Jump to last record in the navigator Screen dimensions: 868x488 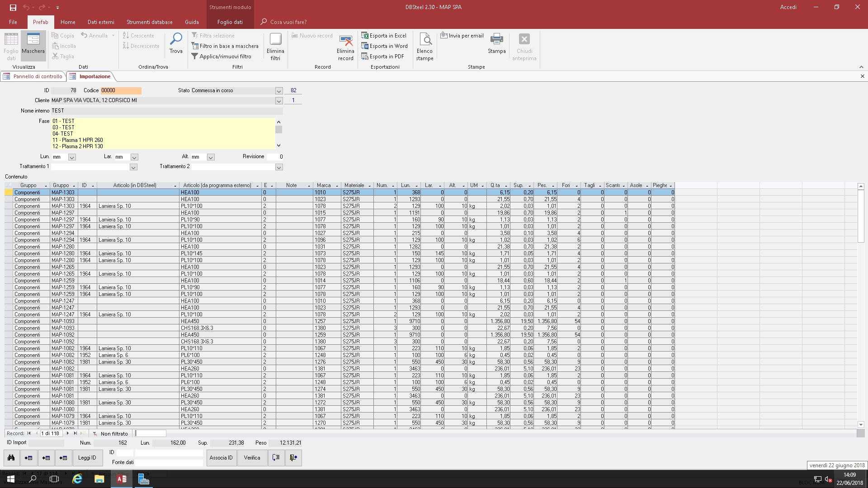coord(75,433)
